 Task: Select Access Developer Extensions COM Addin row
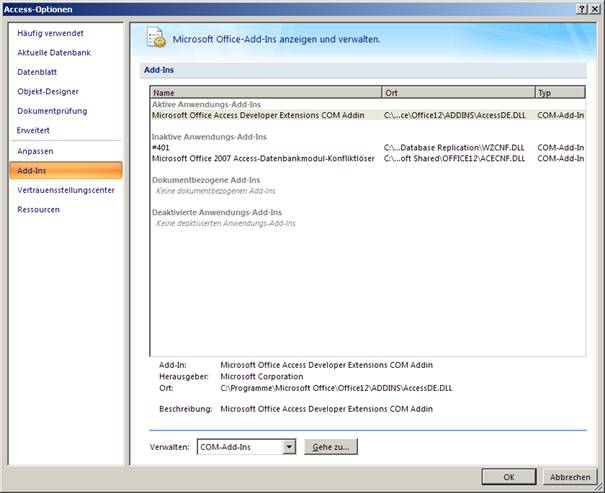(368, 115)
